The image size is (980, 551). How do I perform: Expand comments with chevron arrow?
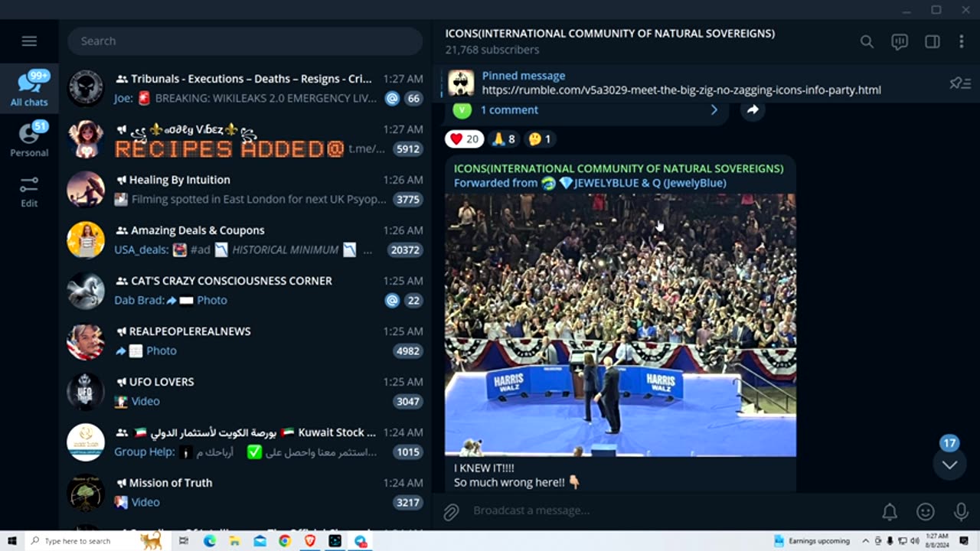(x=714, y=110)
